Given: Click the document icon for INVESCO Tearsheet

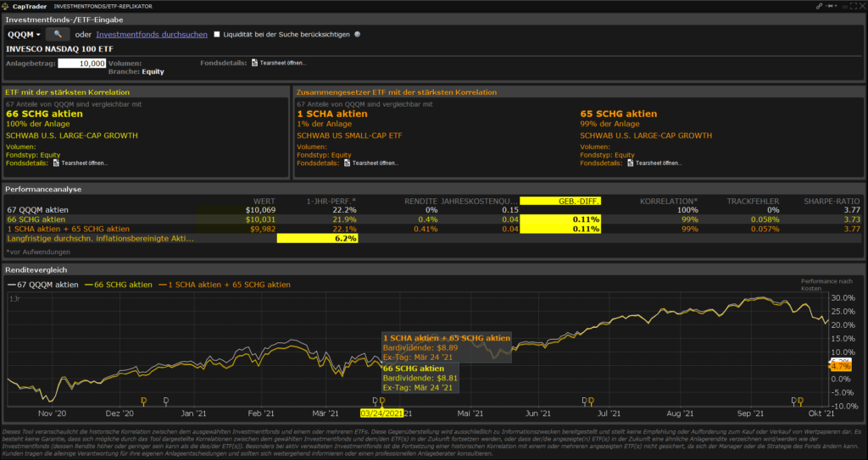Looking at the screenshot, I should [254, 63].
